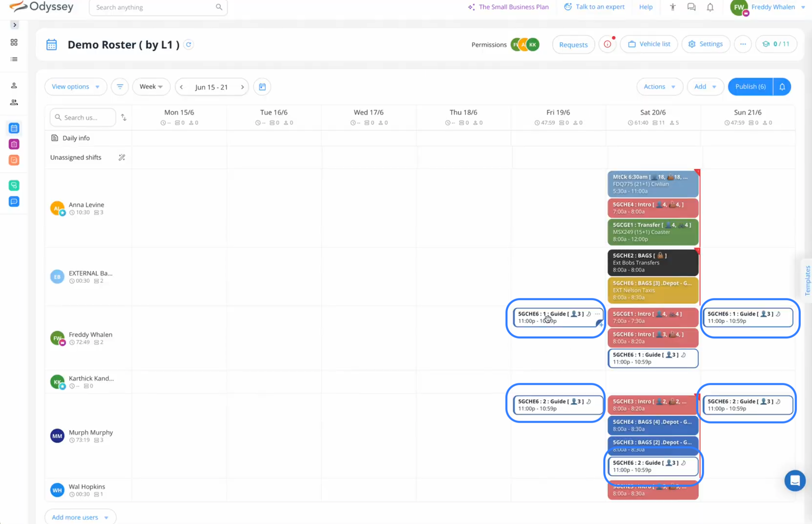This screenshot has height=524, width=812.
Task: Expand the left sidebar chevron
Action: 15,25
